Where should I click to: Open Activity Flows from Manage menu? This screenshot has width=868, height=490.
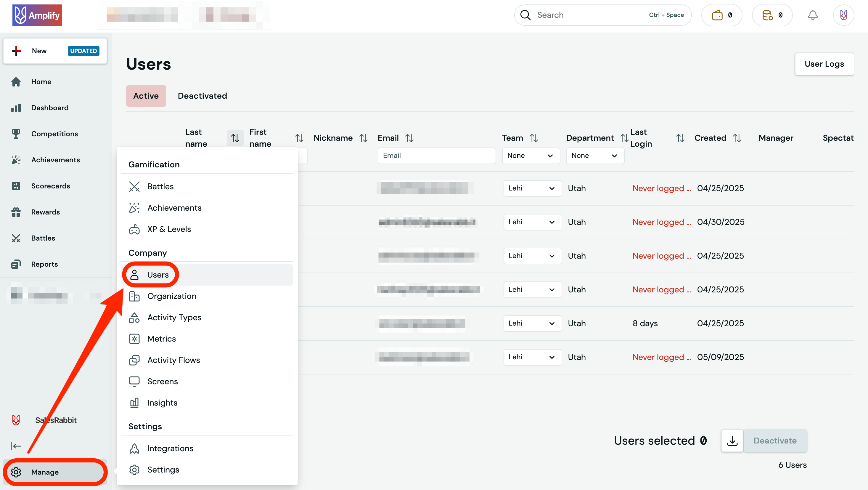[x=173, y=360]
